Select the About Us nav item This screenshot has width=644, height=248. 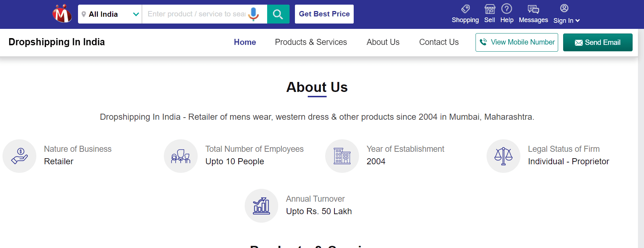pyautogui.click(x=383, y=42)
